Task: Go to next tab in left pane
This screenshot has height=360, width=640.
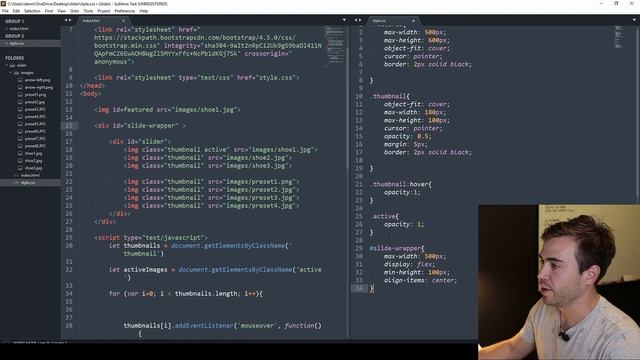Action: [x=70, y=20]
